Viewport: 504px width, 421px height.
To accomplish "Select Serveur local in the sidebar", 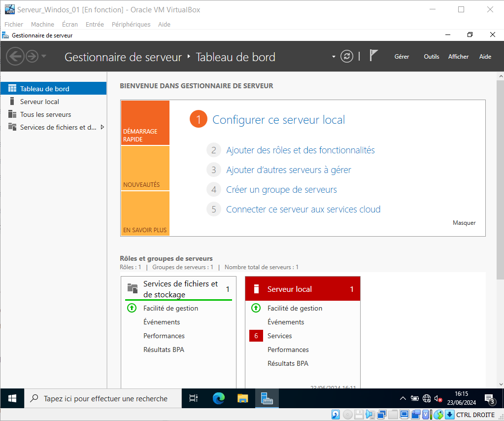I will [39, 102].
